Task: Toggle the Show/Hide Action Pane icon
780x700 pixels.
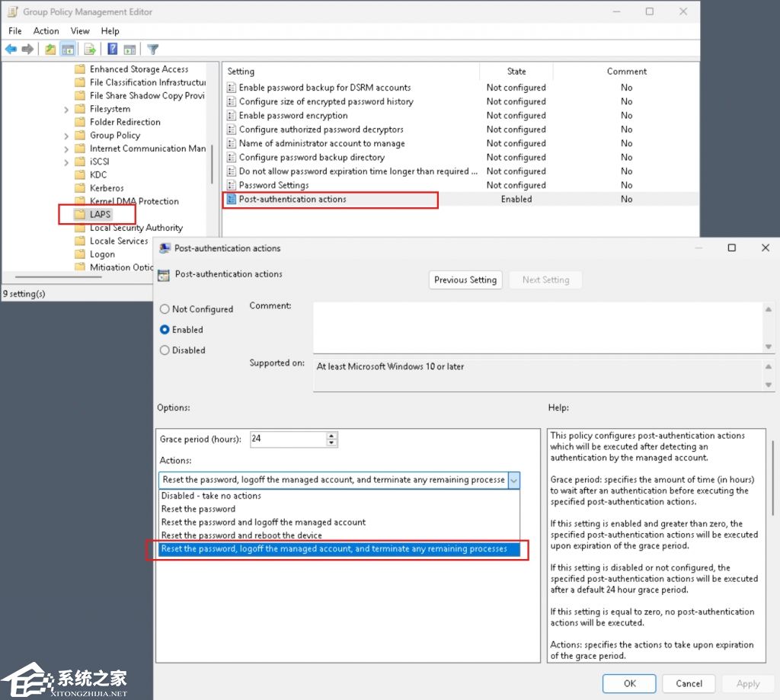Action: [129, 50]
